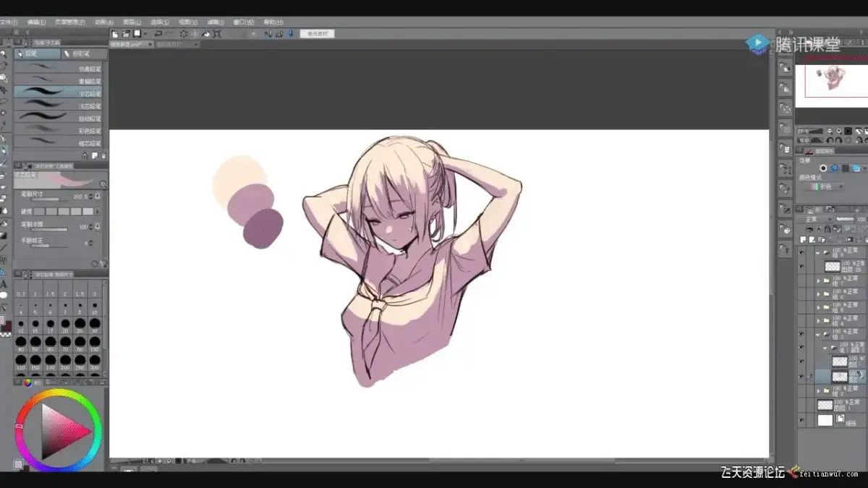Show the 图层 1 layer
868x488 pixels.
[801, 405]
